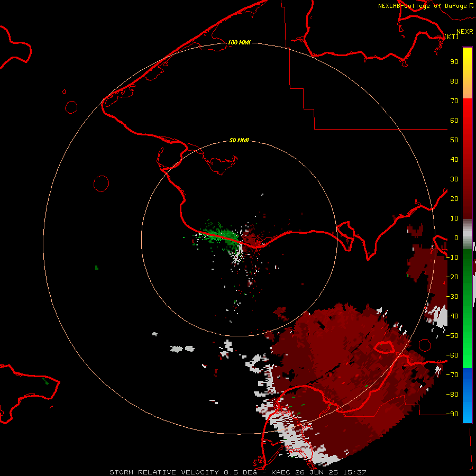Click the -40 knot scale label
Viewport: 476px width, 476px height.
coord(453,316)
